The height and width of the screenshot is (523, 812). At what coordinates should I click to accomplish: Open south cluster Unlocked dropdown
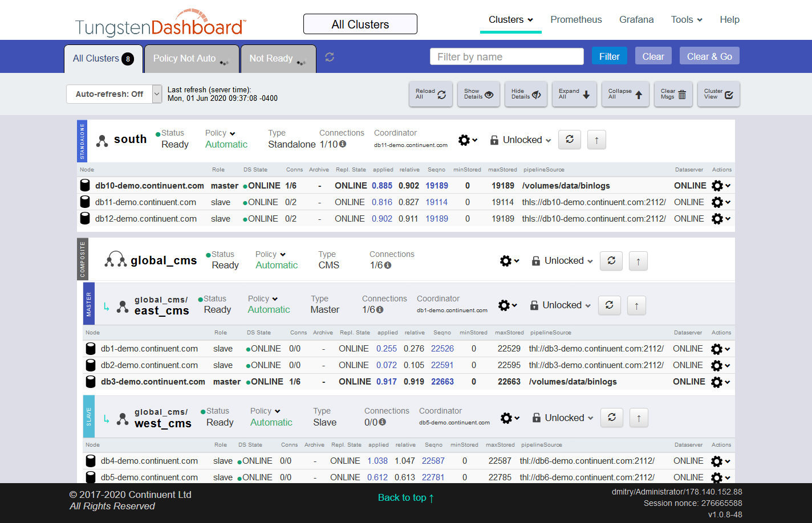(x=521, y=140)
